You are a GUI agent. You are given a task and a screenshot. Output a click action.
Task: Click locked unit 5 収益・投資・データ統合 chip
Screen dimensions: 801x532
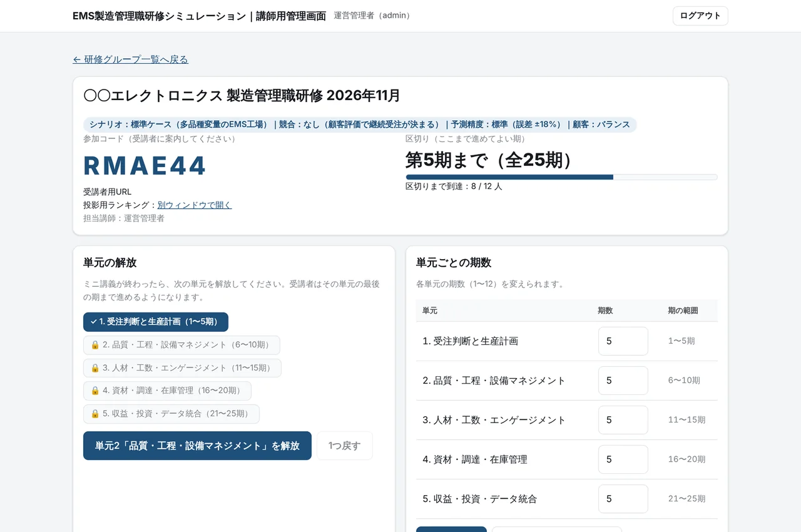[171, 414]
